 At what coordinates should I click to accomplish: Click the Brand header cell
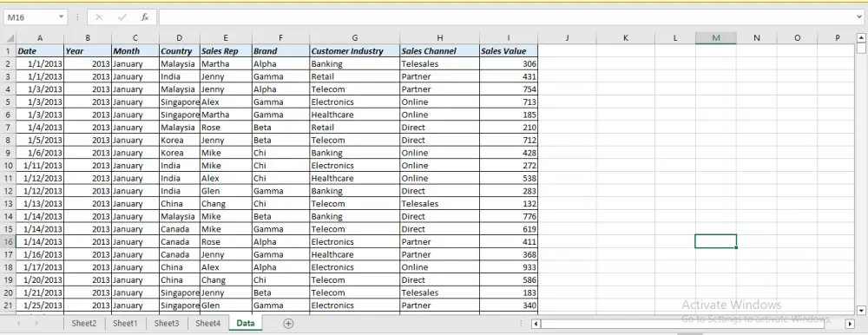(280, 51)
